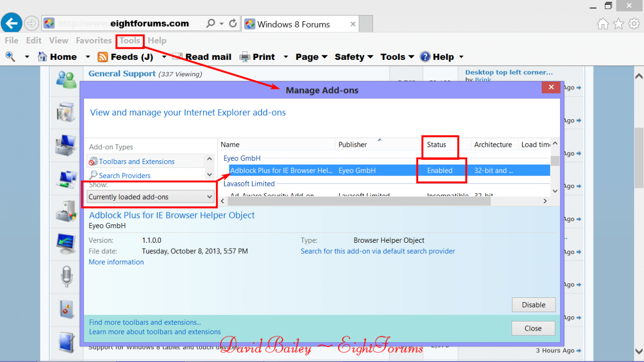The width and height of the screenshot is (644, 362).
Task: Open the Tools dropdown in command bar
Action: point(397,57)
